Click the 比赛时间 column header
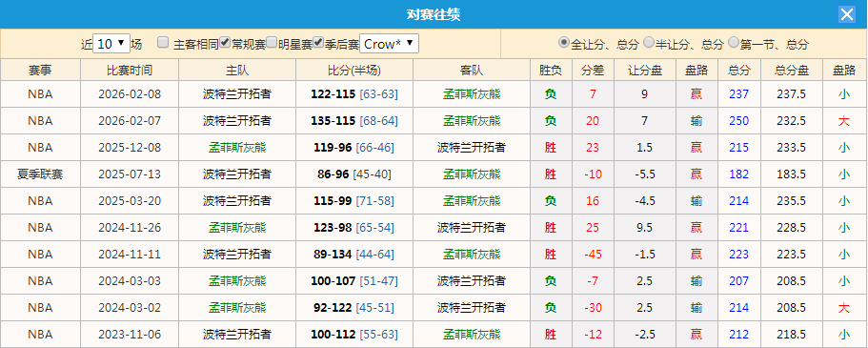The width and height of the screenshot is (868, 348). 130,70
